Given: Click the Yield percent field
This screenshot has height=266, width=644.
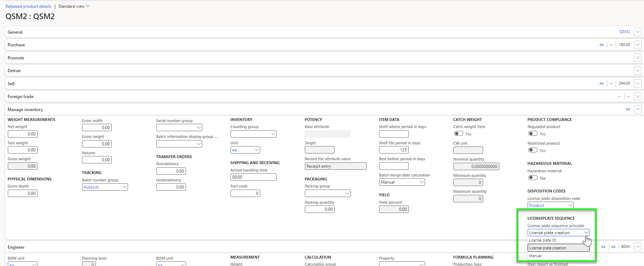Looking at the screenshot, I should coord(394,209).
